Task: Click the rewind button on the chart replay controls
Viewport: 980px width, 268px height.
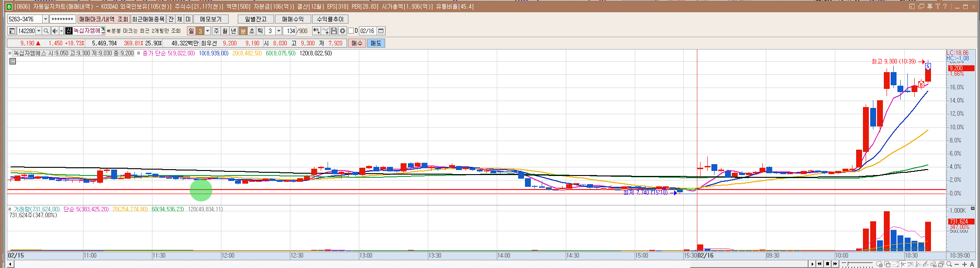Action: coord(819,264)
